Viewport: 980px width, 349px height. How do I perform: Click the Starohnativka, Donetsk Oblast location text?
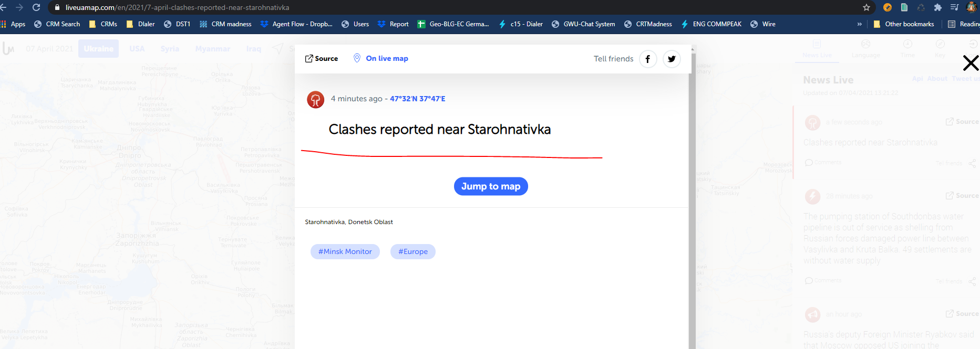(349, 222)
